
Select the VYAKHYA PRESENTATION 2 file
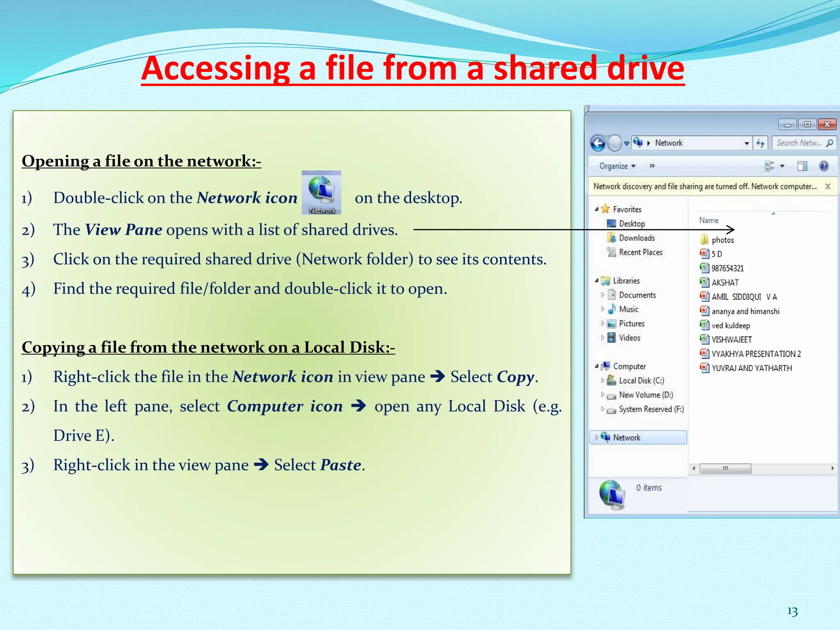point(756,354)
